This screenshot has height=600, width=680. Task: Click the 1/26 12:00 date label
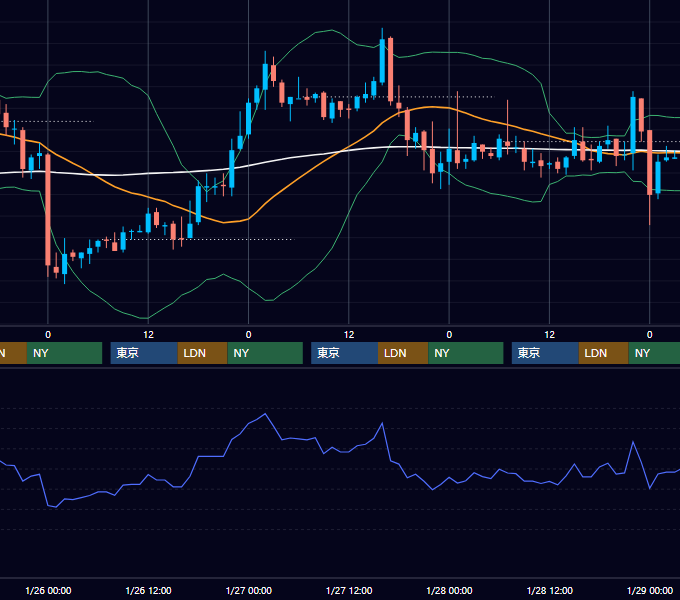(x=148, y=590)
